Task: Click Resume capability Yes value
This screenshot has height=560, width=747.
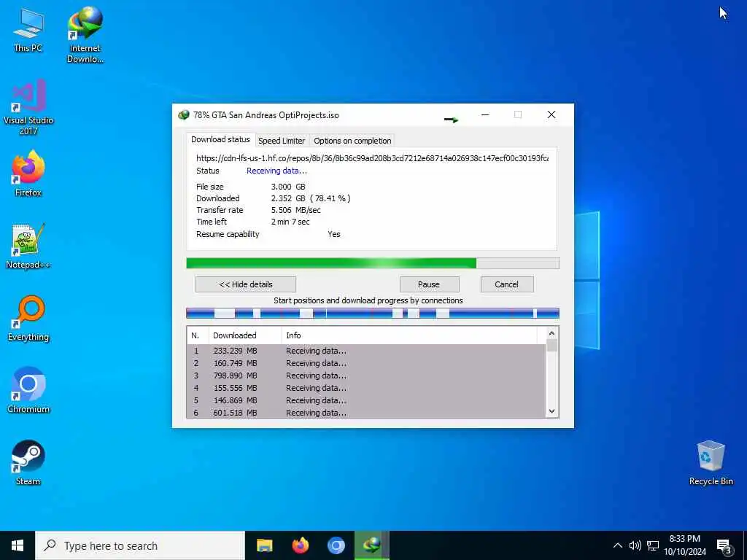Action: [x=334, y=234]
